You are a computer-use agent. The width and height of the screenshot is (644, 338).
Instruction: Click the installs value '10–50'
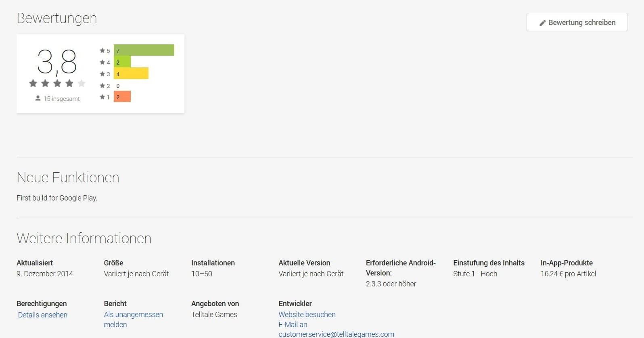[202, 274]
